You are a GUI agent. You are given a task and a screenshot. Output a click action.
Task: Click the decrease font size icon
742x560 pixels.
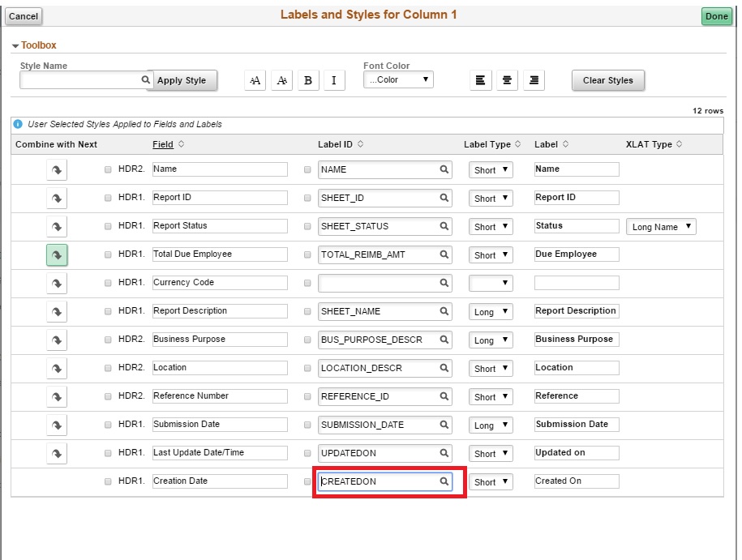(x=282, y=80)
